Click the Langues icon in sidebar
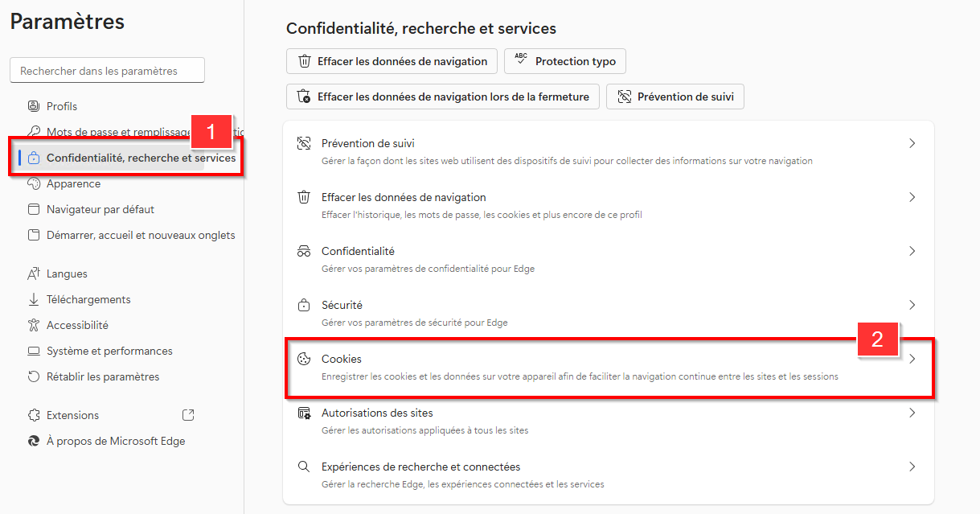980x514 pixels. (34, 273)
